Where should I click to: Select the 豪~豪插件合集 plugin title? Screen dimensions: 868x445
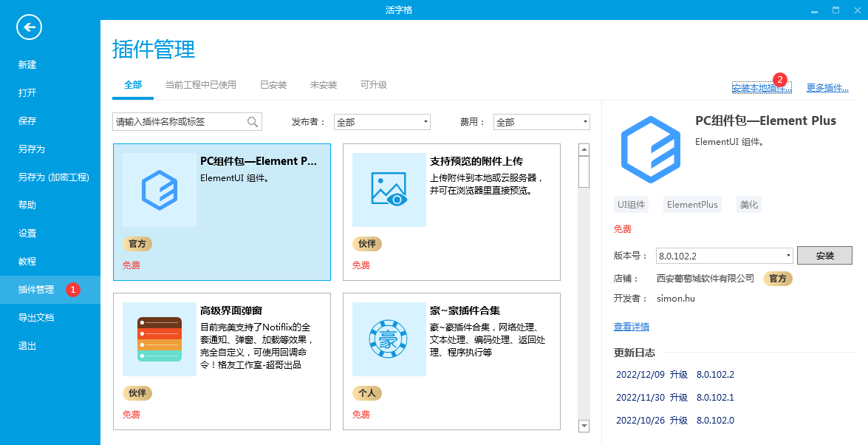[465, 310]
